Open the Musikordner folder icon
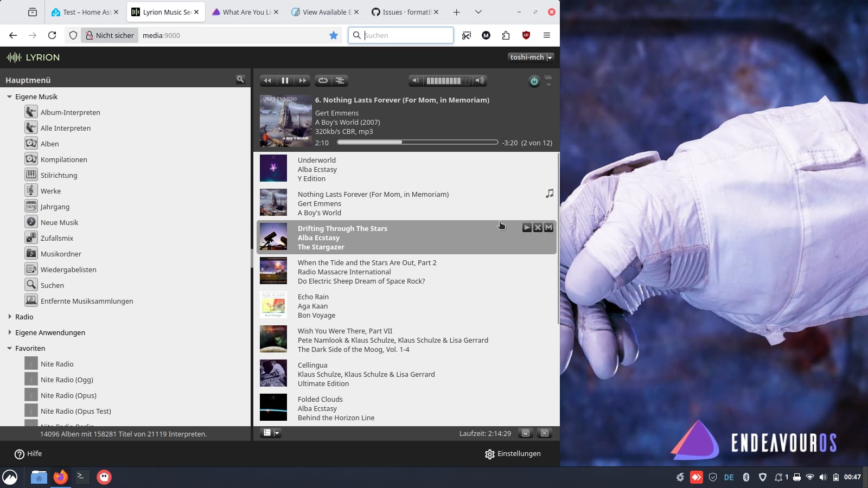868x488 pixels. (x=31, y=253)
